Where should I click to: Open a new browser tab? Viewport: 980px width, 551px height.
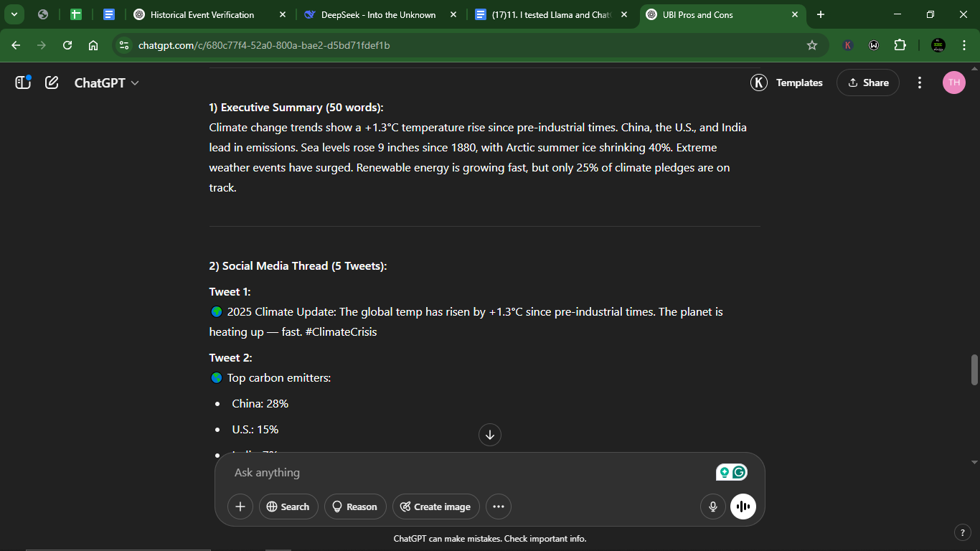pyautogui.click(x=821, y=14)
